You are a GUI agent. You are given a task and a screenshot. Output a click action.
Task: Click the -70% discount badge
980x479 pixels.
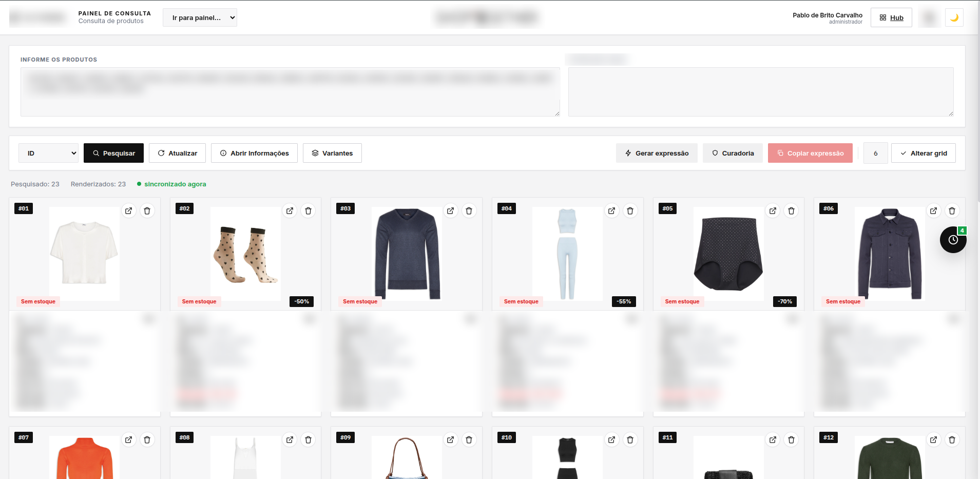click(785, 301)
